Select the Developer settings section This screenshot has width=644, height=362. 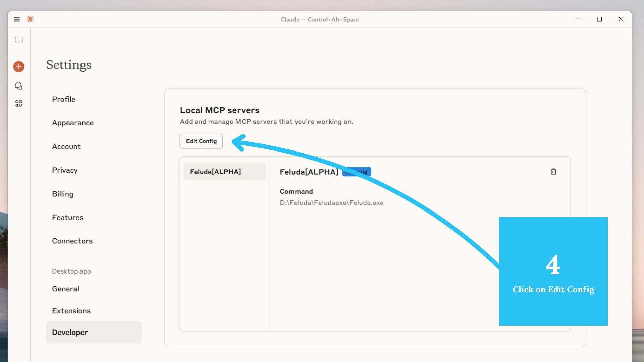[69, 332]
